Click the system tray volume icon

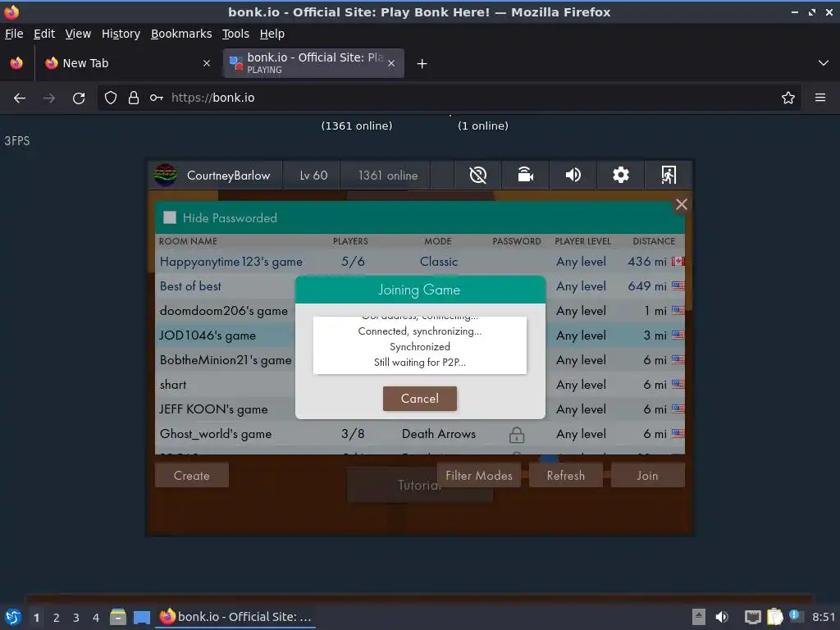(x=722, y=617)
